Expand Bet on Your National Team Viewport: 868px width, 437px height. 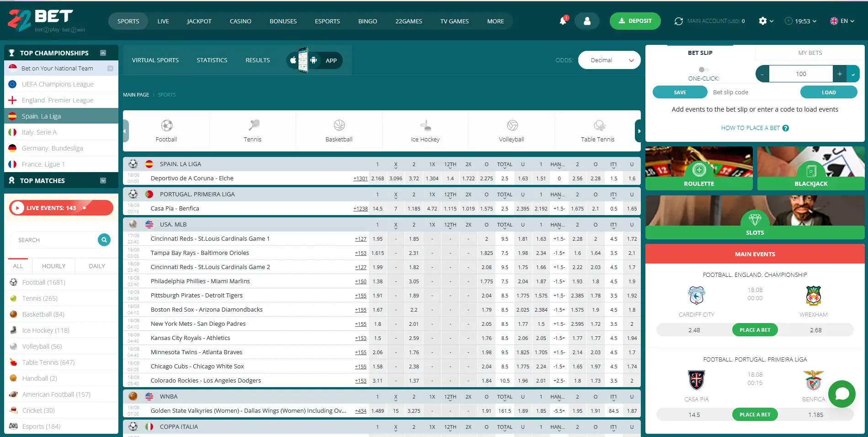pos(110,69)
